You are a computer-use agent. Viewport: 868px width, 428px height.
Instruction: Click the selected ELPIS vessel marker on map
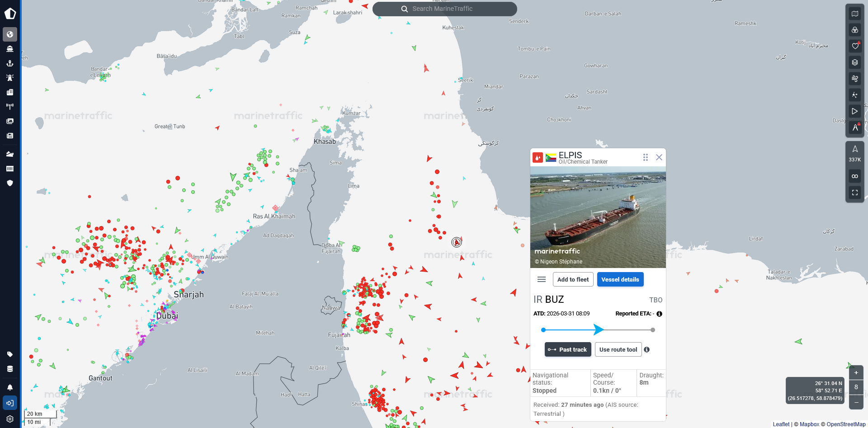tap(457, 242)
